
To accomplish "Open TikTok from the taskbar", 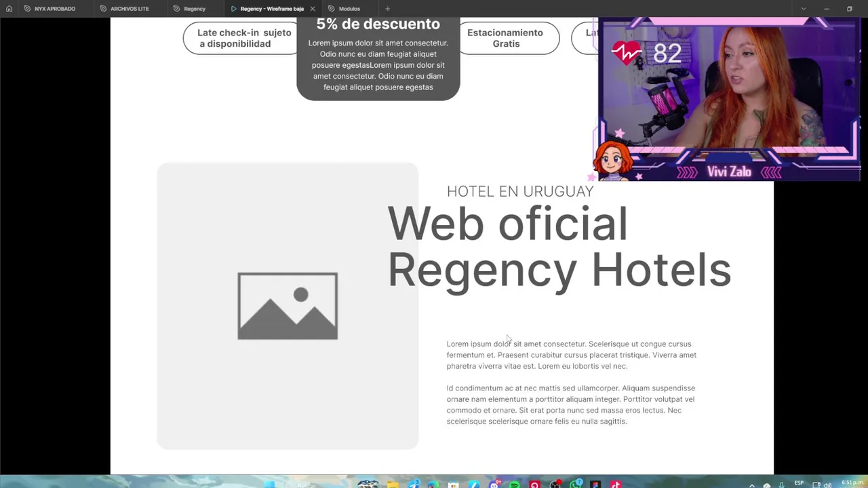I will [x=616, y=485].
